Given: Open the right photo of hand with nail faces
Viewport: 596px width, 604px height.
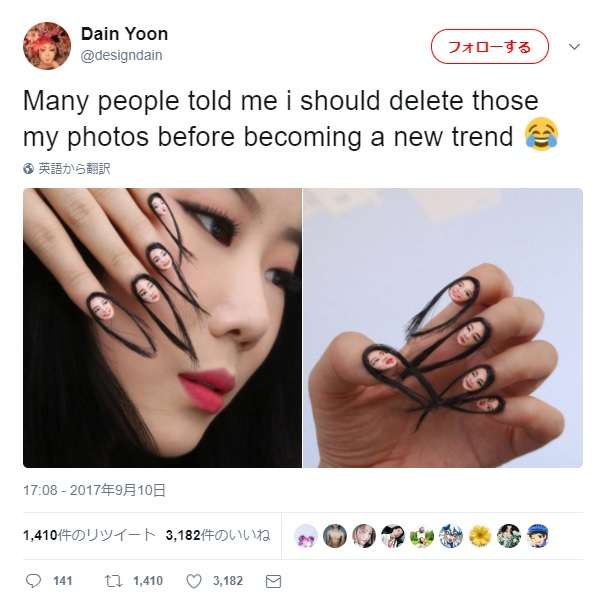Looking at the screenshot, I should coord(443,328).
